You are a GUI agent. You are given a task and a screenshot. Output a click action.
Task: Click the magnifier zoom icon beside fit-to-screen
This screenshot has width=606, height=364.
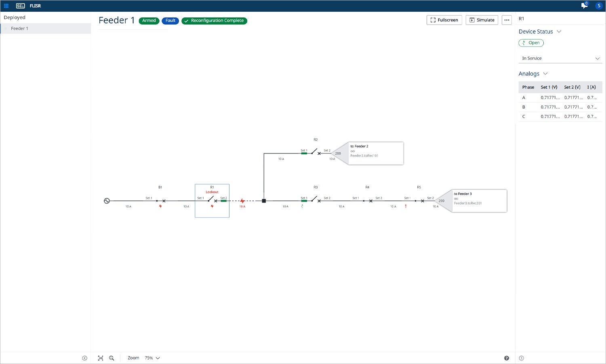tap(112, 358)
